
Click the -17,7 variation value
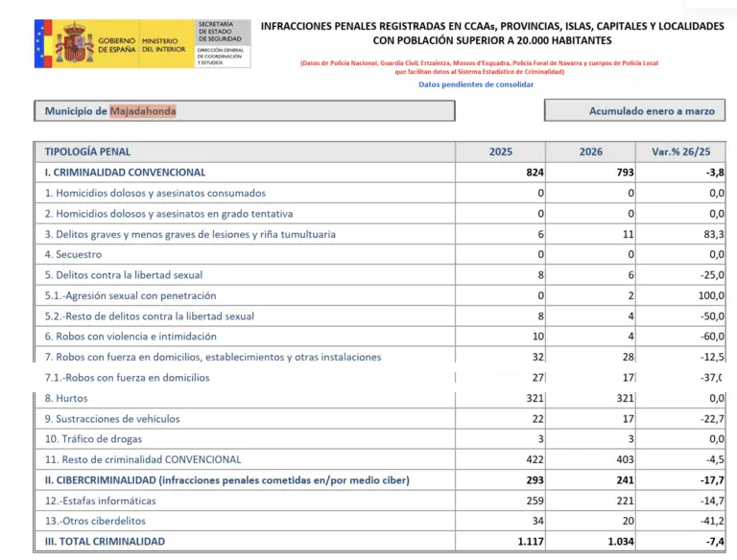[x=712, y=480]
